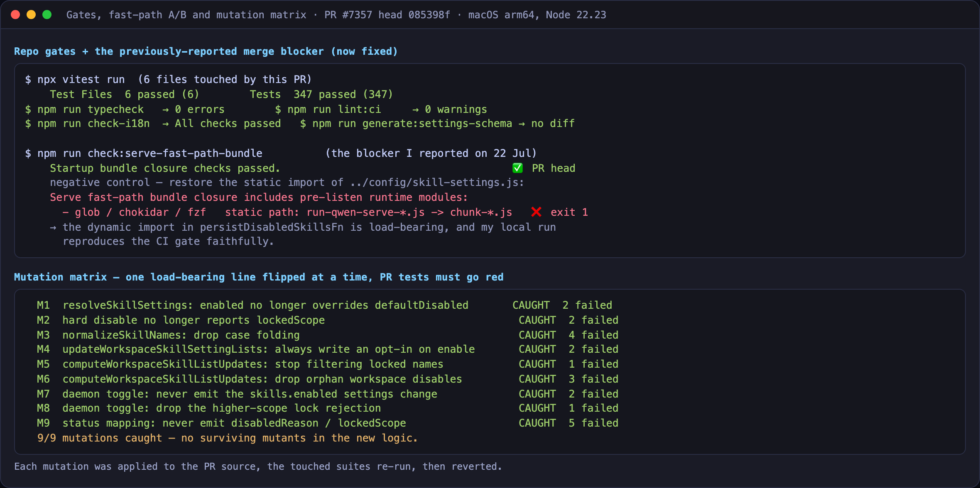
Task: Click the yellow minimize window button
Action: 31,15
